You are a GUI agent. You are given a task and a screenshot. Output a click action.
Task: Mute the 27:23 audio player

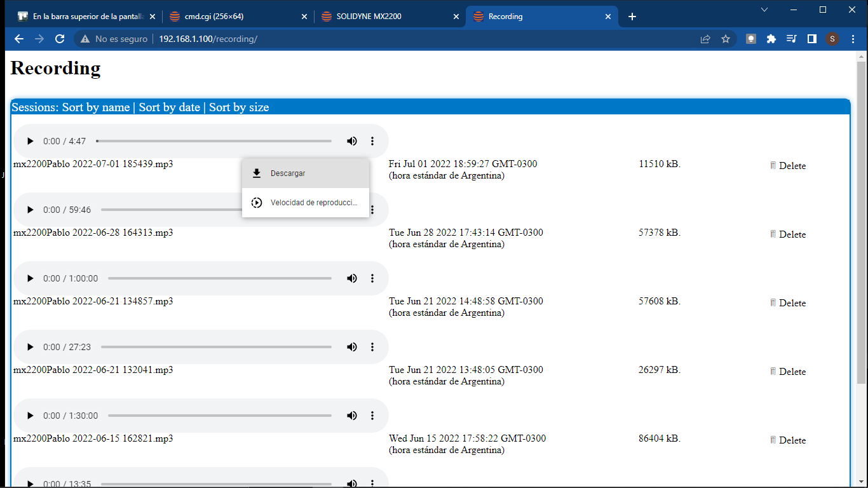352,347
